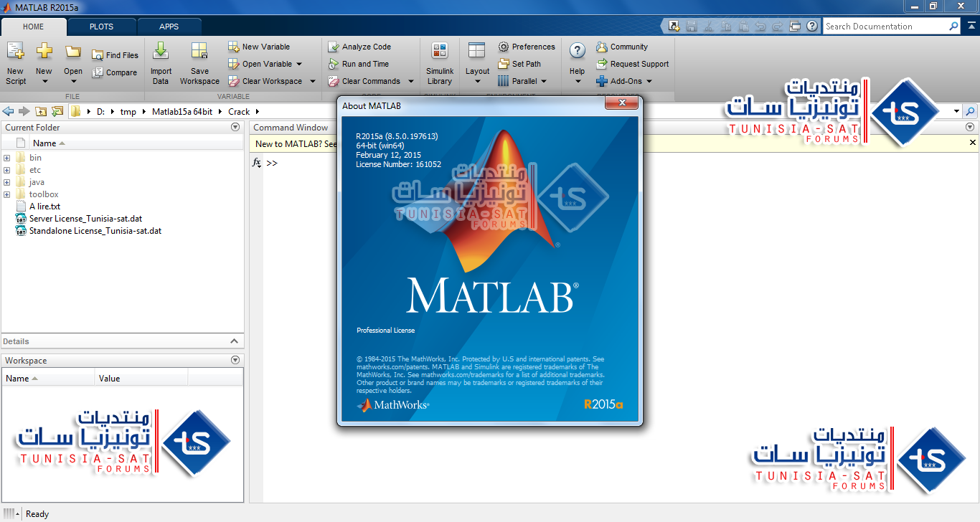Create a New Variable
Image resolution: width=980 pixels, height=522 pixels.
(x=259, y=47)
